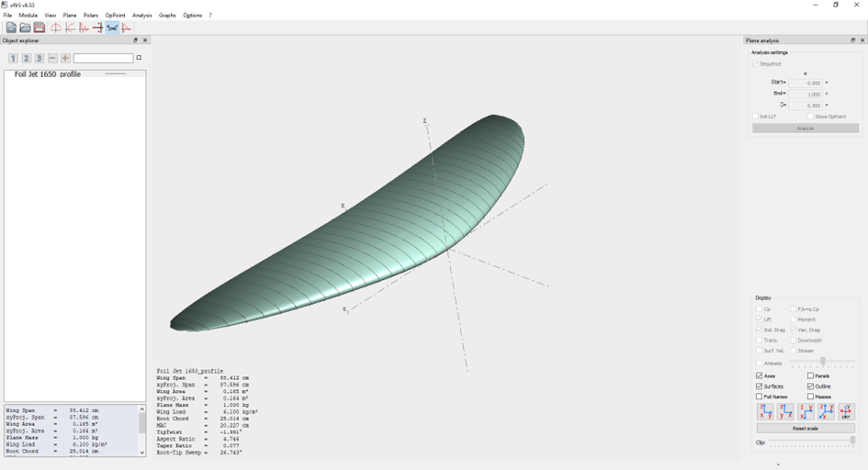Viewport: 868px width, 470px height.
Task: Click the Open file folder icon
Action: pyautogui.click(x=25, y=28)
